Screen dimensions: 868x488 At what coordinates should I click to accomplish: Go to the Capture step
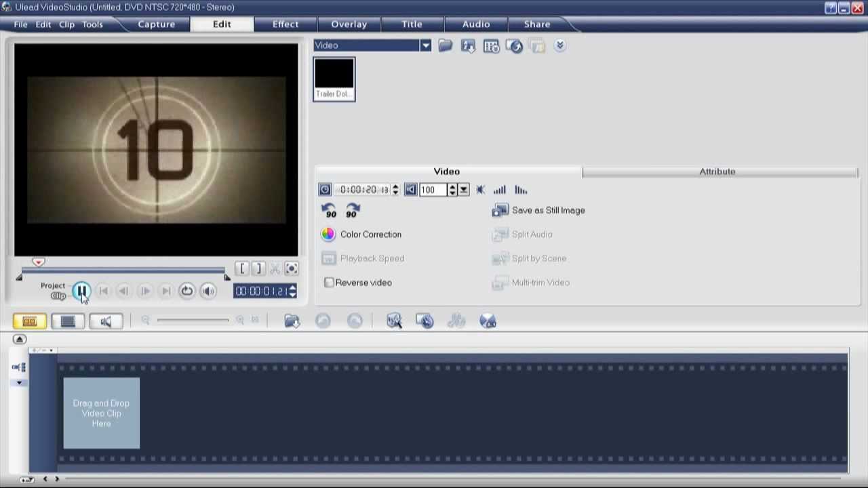point(157,24)
